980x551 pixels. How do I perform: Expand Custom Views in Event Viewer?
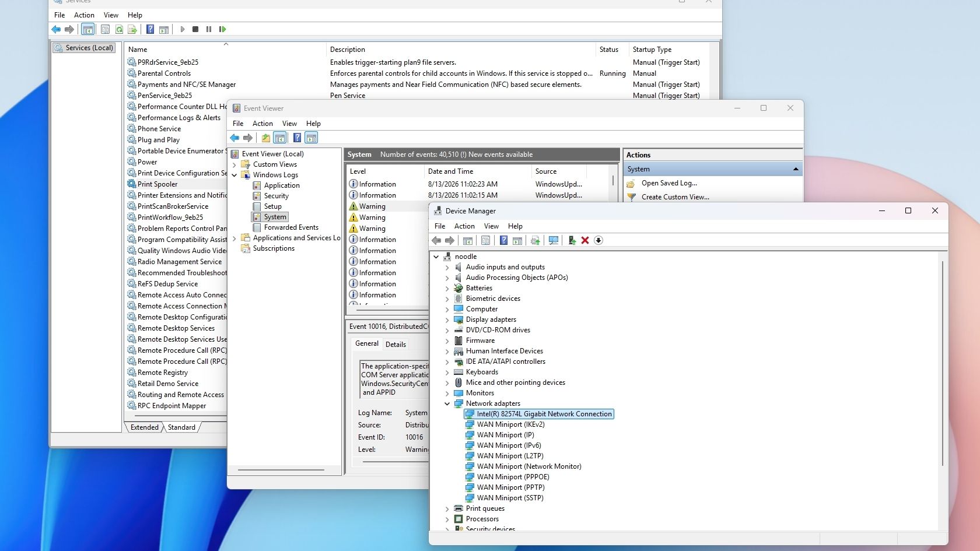point(235,164)
